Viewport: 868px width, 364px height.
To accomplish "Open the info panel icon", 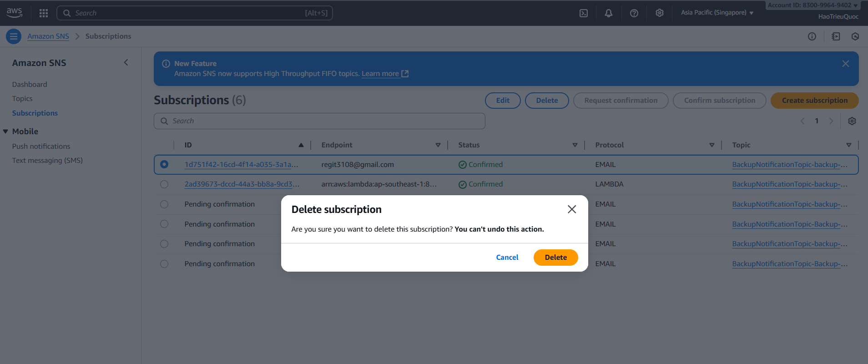I will (x=812, y=36).
